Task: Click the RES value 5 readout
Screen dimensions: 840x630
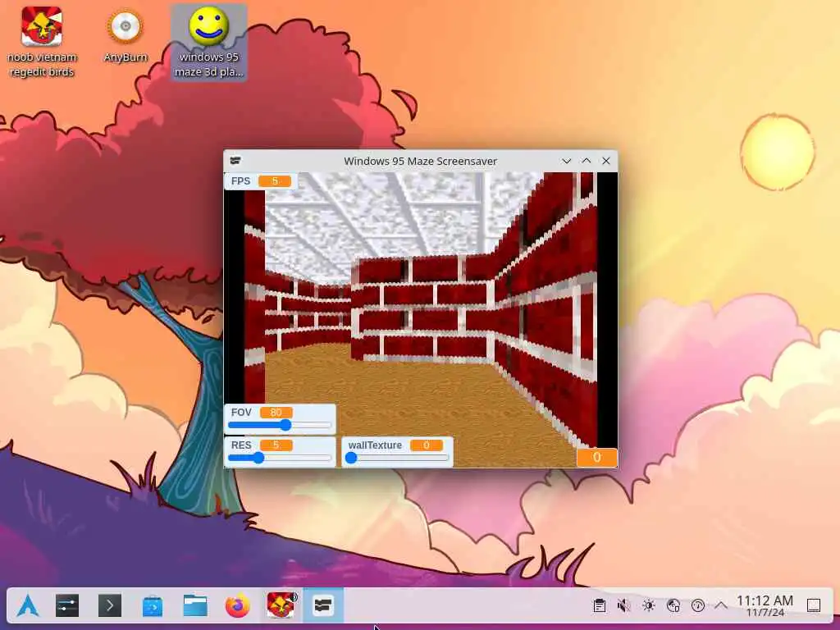Action: click(276, 445)
